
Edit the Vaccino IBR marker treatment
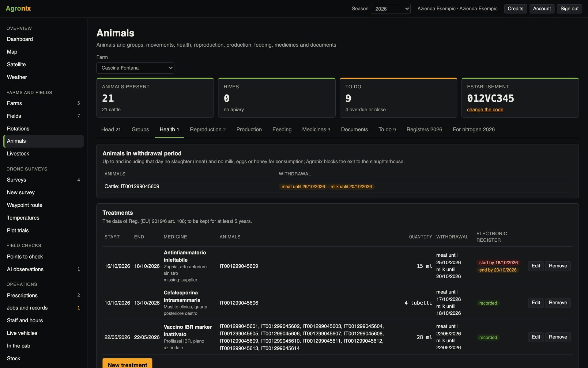click(536, 337)
